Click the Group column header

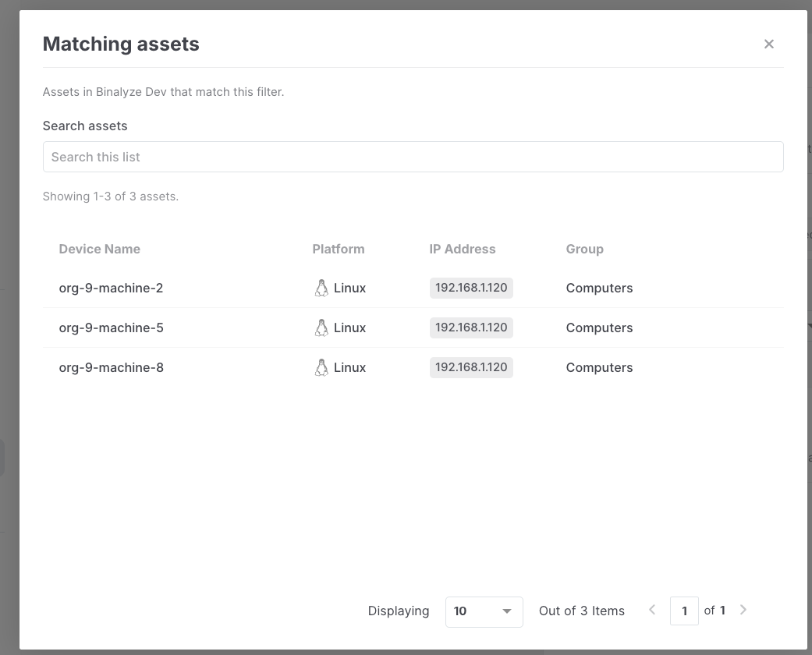[585, 250]
